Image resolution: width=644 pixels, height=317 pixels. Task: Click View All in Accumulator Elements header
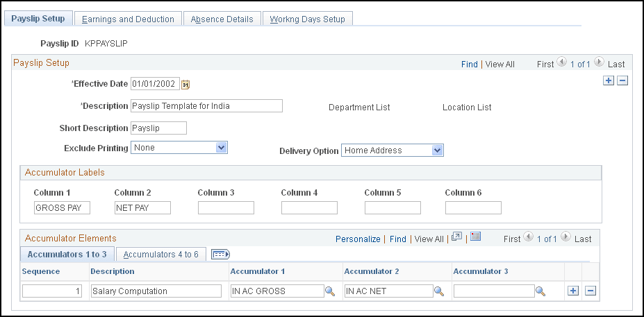[x=429, y=239]
